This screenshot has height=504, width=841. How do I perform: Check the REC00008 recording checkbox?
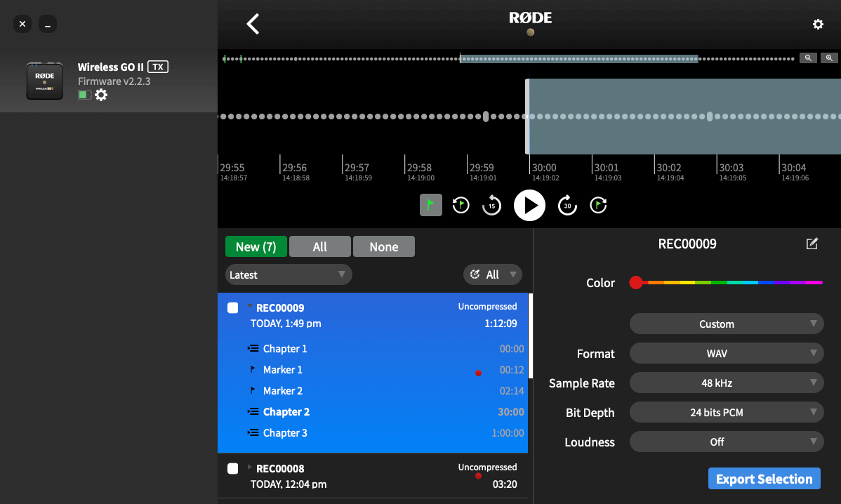[x=233, y=468]
